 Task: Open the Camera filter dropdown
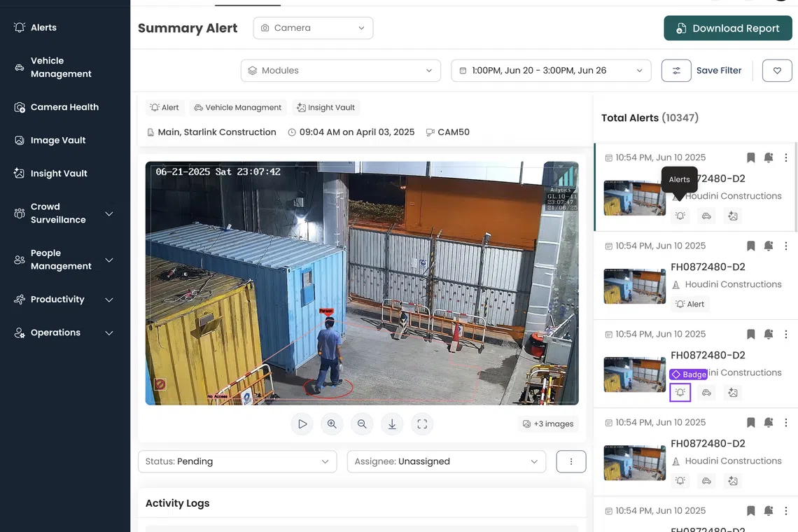(x=313, y=28)
